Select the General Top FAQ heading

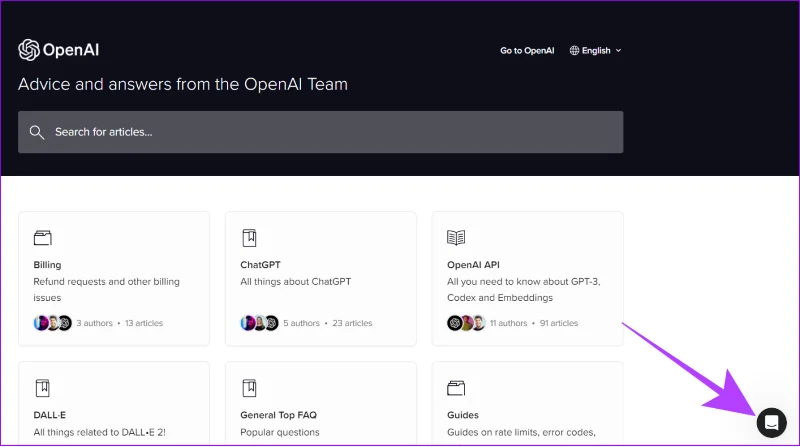(279, 415)
